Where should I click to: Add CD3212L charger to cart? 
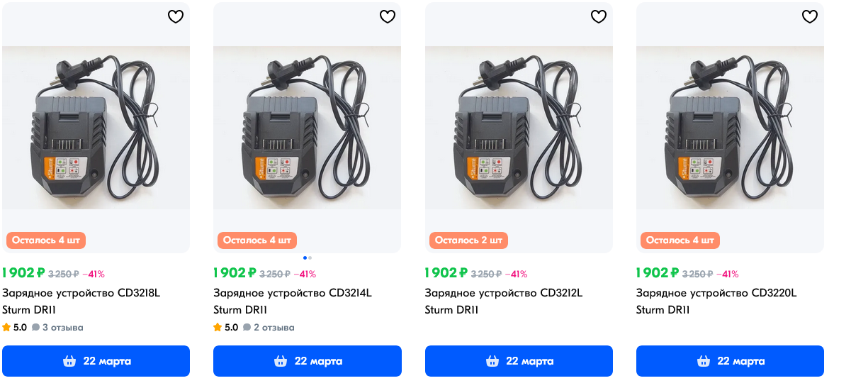[x=519, y=361]
